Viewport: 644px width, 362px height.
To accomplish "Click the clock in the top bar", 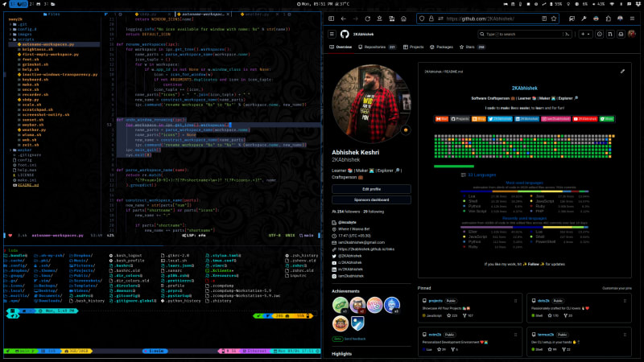I will pyautogui.click(x=314, y=4).
